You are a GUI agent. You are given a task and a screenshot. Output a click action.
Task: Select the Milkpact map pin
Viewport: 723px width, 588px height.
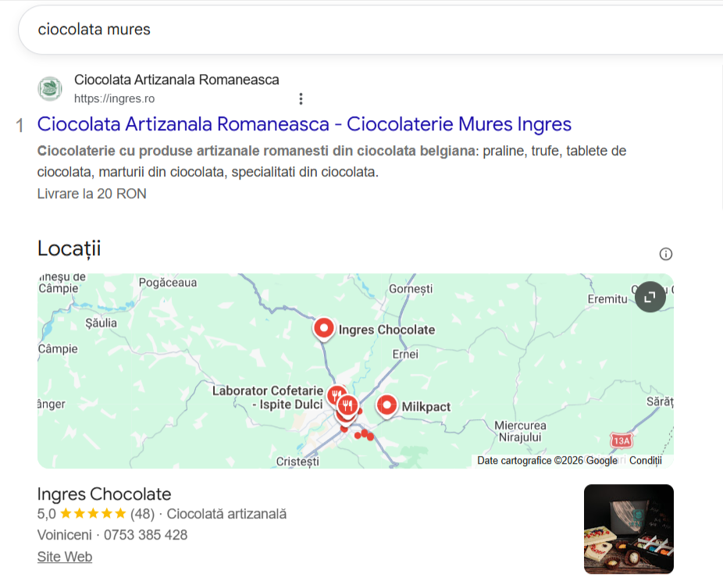click(x=386, y=406)
